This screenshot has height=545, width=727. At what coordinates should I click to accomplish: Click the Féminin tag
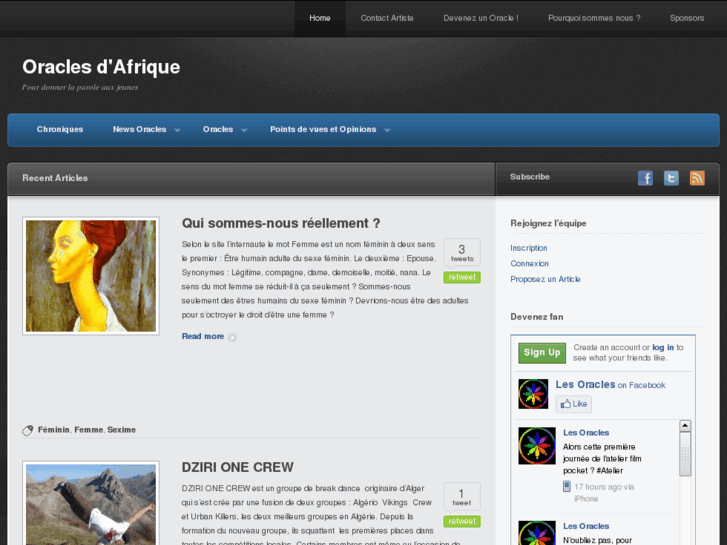pyautogui.click(x=54, y=430)
